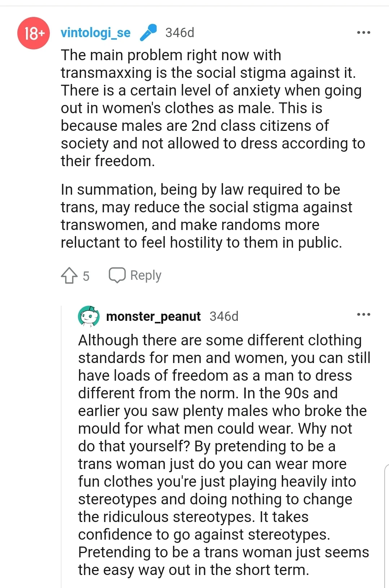Open the three-dot menu on vintologi_se's comment
This screenshot has width=389, height=588.
point(363,32)
